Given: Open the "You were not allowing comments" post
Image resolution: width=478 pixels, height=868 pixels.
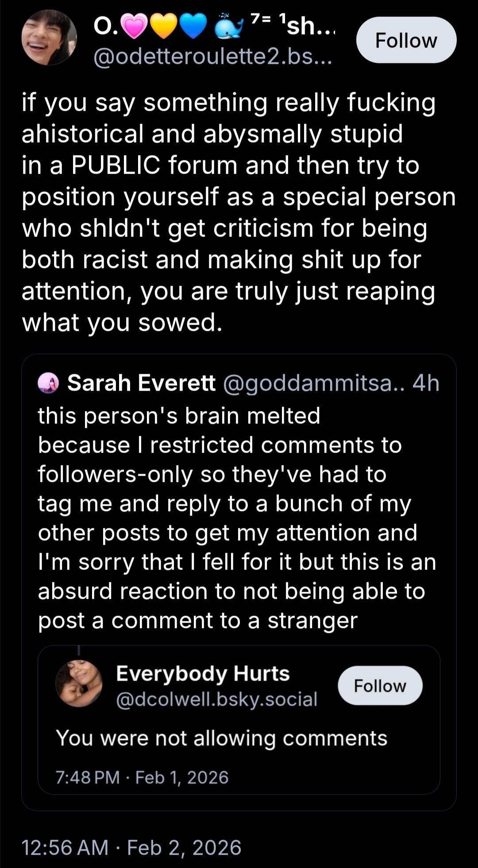Looking at the screenshot, I should (221, 738).
